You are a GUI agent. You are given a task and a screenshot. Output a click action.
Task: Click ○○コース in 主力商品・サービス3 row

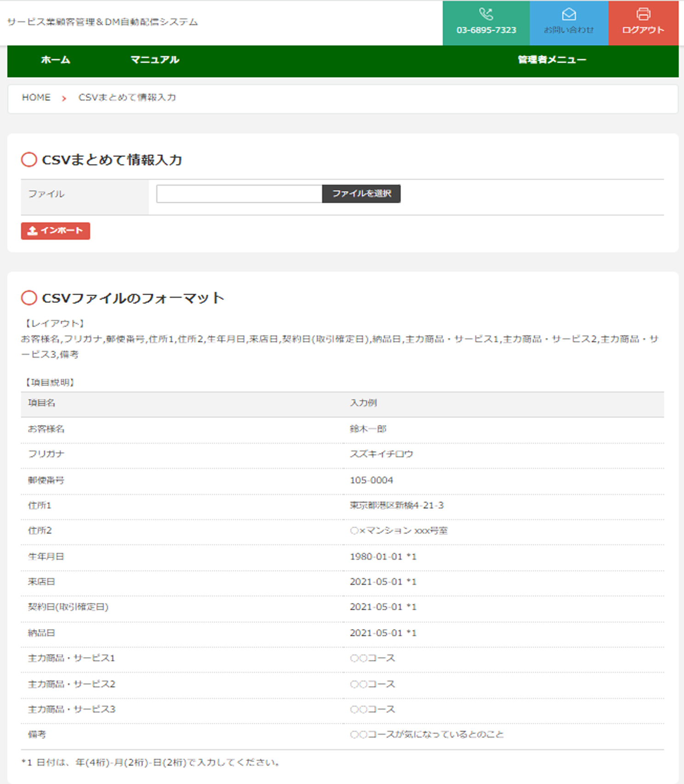pyautogui.click(x=373, y=710)
